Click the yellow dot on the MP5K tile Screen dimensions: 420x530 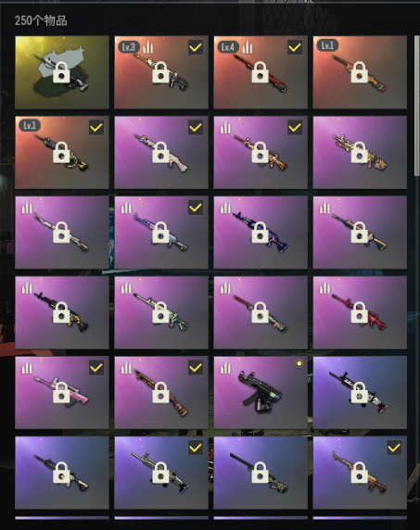(299, 363)
